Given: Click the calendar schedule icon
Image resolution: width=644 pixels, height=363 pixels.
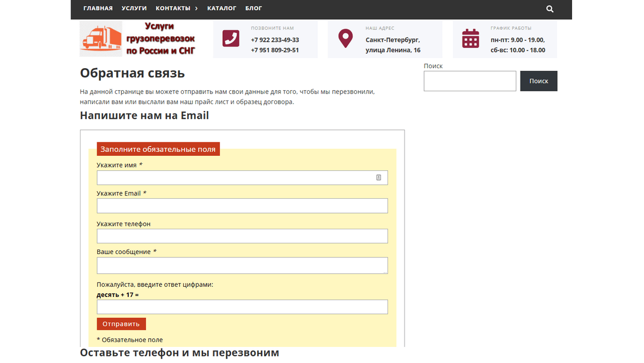Looking at the screenshot, I should click(x=471, y=39).
